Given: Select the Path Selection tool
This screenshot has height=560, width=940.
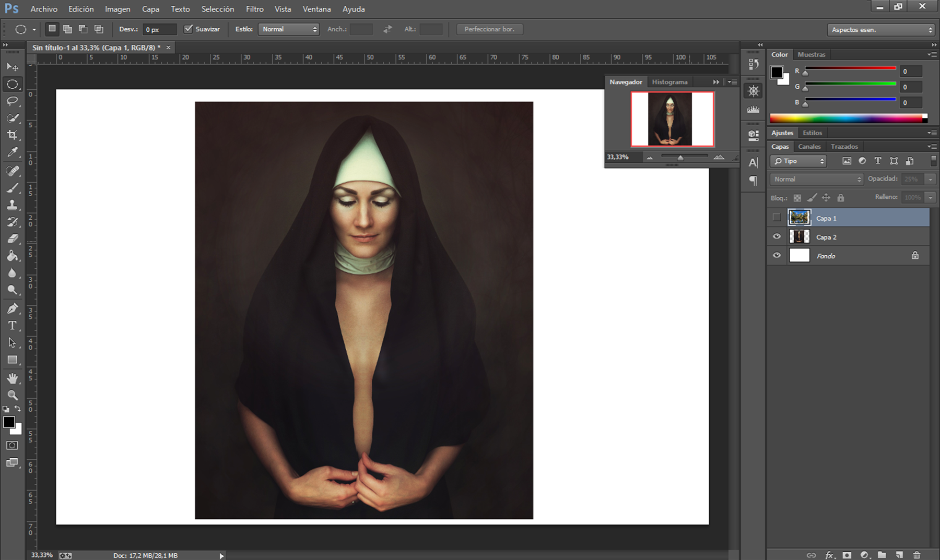Looking at the screenshot, I should (13, 343).
